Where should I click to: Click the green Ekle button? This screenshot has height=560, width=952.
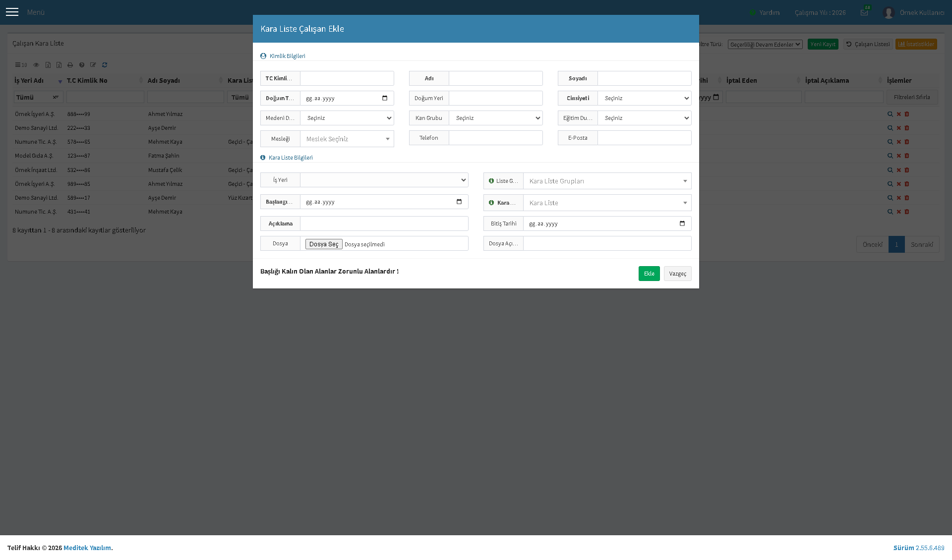[x=649, y=274]
